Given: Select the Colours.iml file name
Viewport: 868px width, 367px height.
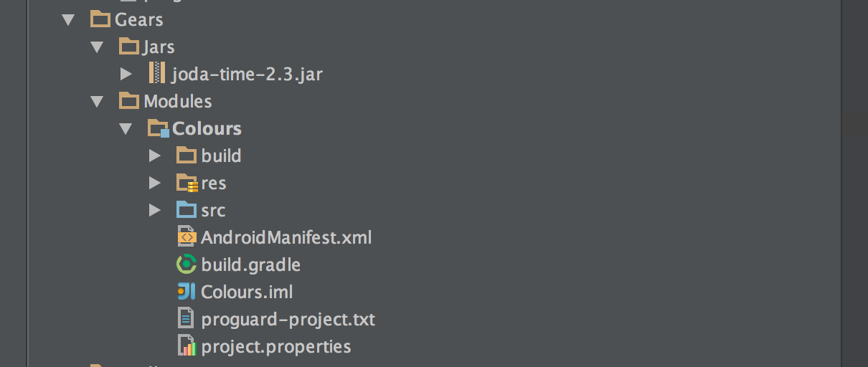Looking at the screenshot, I should tap(247, 292).
